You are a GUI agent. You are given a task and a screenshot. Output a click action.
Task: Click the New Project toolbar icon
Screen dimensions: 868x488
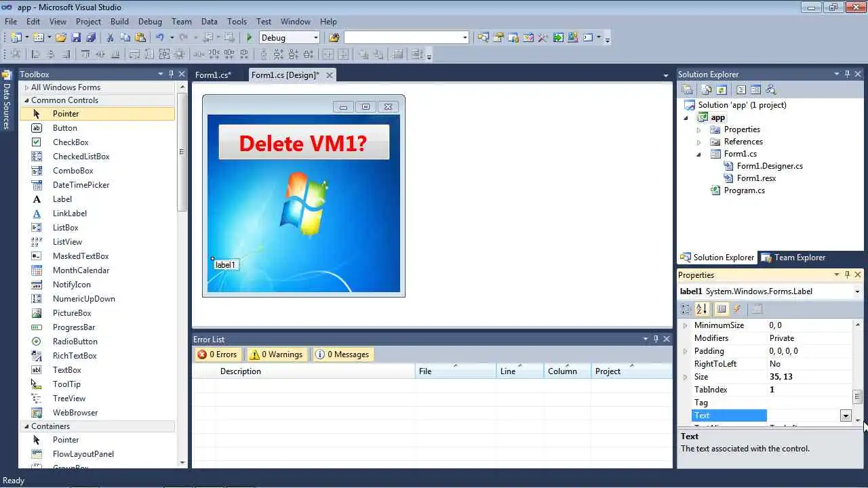tap(16, 38)
